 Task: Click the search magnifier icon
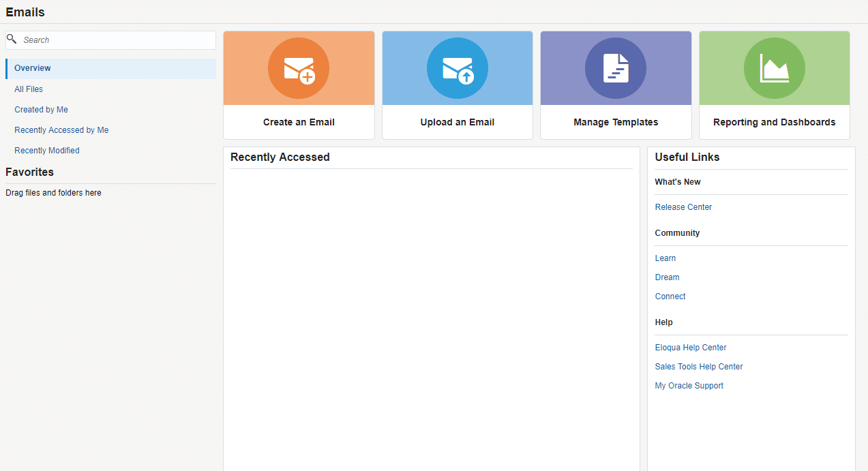[12, 39]
